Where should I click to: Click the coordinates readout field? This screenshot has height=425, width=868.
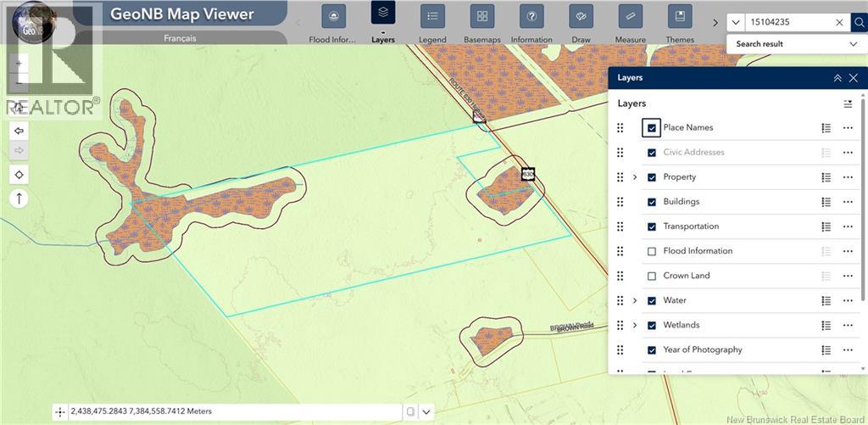click(236, 411)
